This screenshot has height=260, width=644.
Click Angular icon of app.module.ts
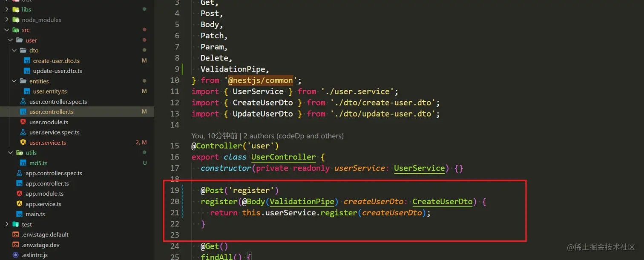[19, 194]
